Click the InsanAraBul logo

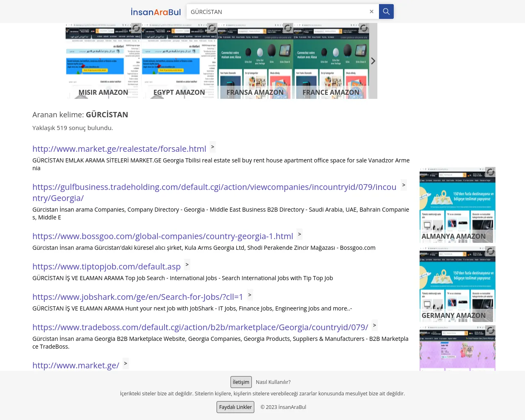(155, 12)
